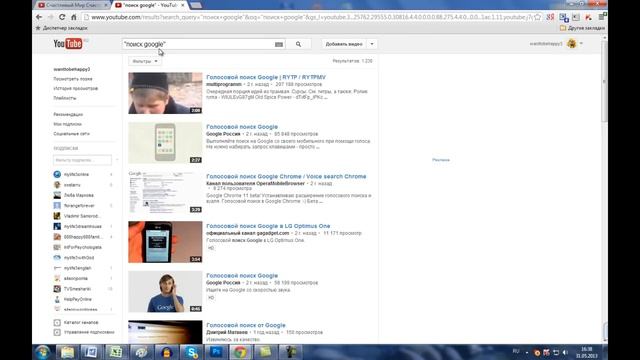Open Мои подписки in sidebar
640x360 pixels.
tap(67, 124)
